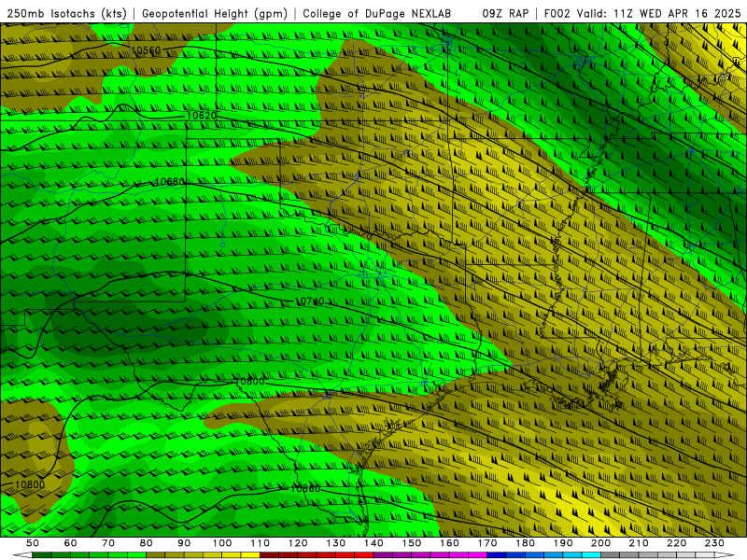Click the 10800 contour label near left edge
The image size is (747, 560).
tap(30, 484)
